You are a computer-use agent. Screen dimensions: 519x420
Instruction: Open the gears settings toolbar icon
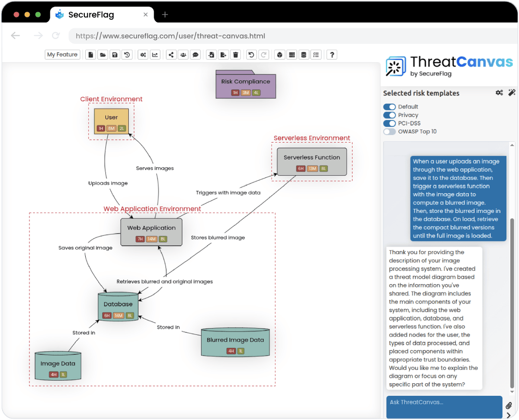tap(143, 55)
